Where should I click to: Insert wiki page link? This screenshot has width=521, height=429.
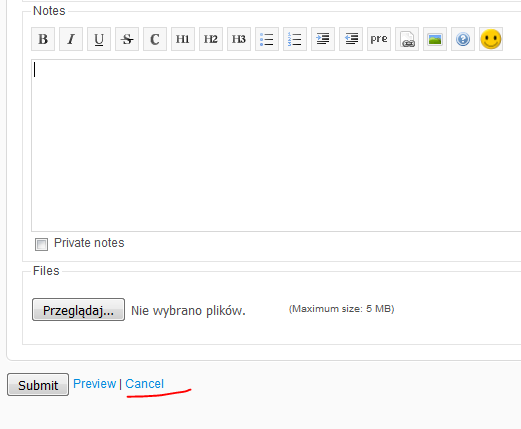[x=407, y=39]
